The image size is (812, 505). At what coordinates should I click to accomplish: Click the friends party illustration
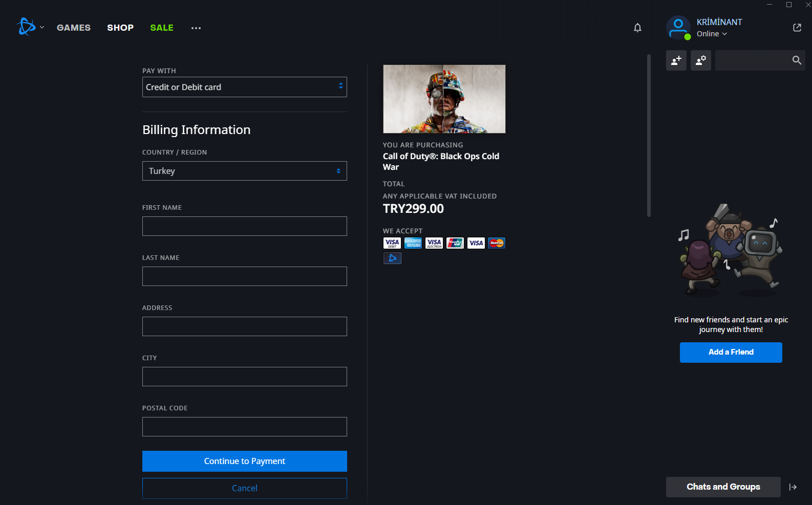[731, 251]
